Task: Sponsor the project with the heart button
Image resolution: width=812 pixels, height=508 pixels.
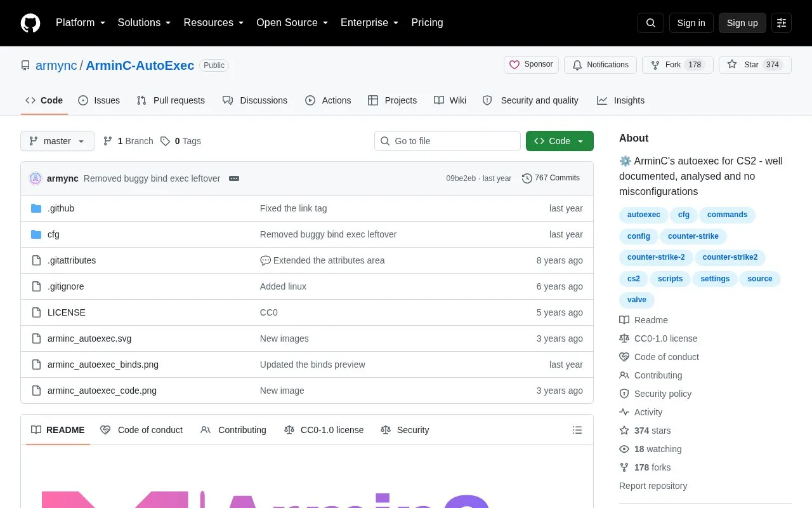Action: pos(532,65)
